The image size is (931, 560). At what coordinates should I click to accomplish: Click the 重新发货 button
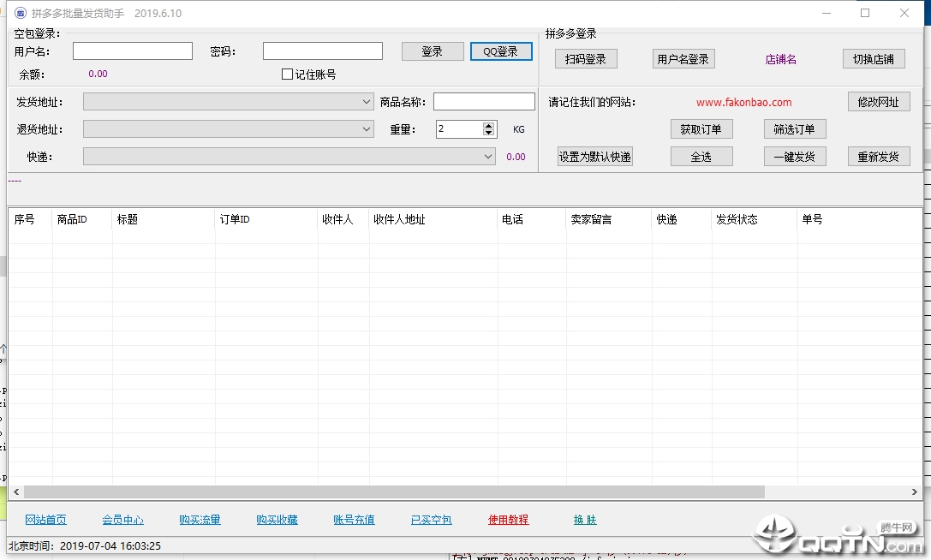(879, 156)
